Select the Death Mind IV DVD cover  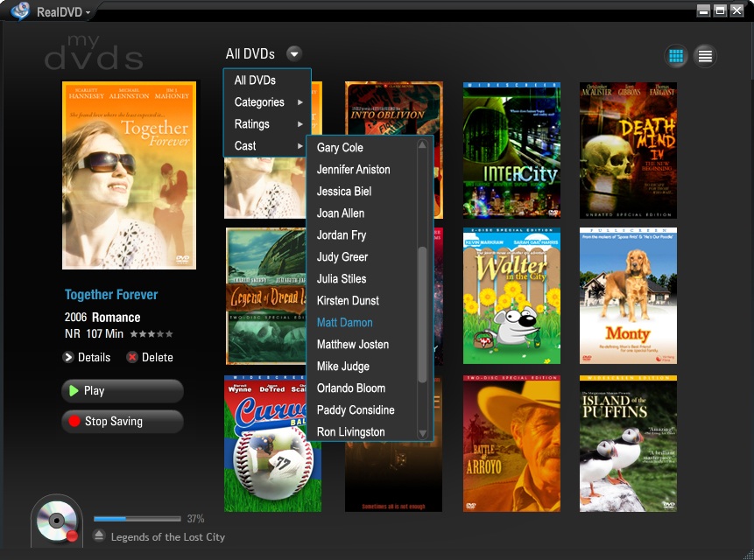tap(628, 150)
